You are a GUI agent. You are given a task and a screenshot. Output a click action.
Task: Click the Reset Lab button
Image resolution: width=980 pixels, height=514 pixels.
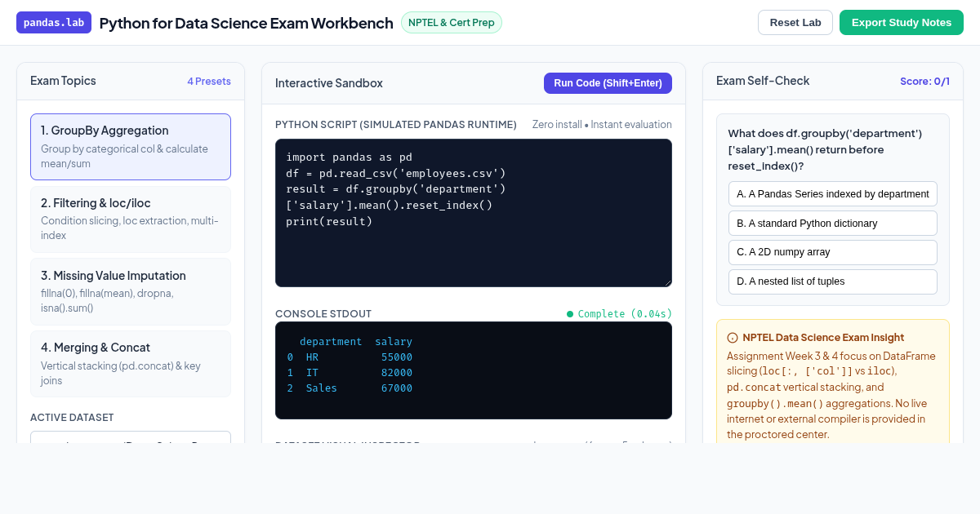(x=795, y=23)
